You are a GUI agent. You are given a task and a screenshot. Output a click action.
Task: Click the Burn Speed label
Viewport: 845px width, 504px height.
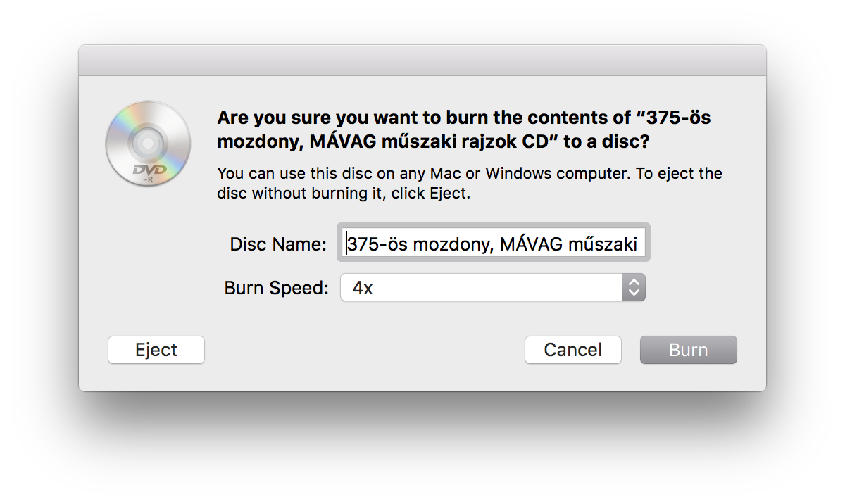pyautogui.click(x=277, y=288)
